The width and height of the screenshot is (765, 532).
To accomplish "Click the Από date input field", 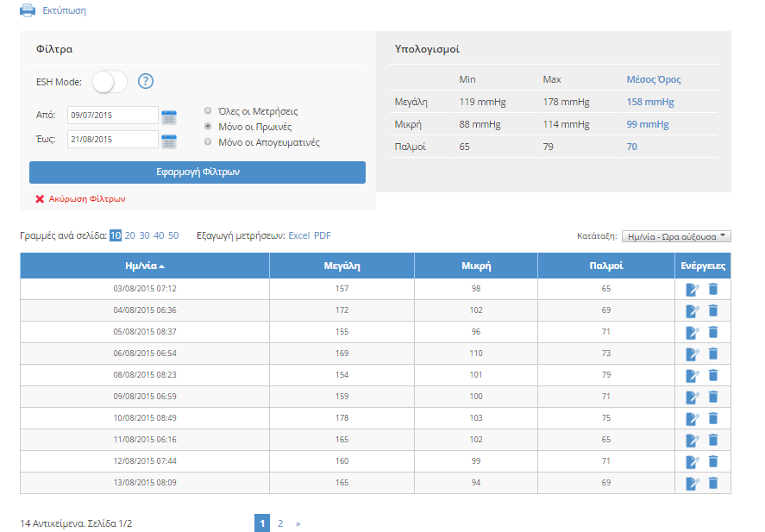I will coord(112,116).
